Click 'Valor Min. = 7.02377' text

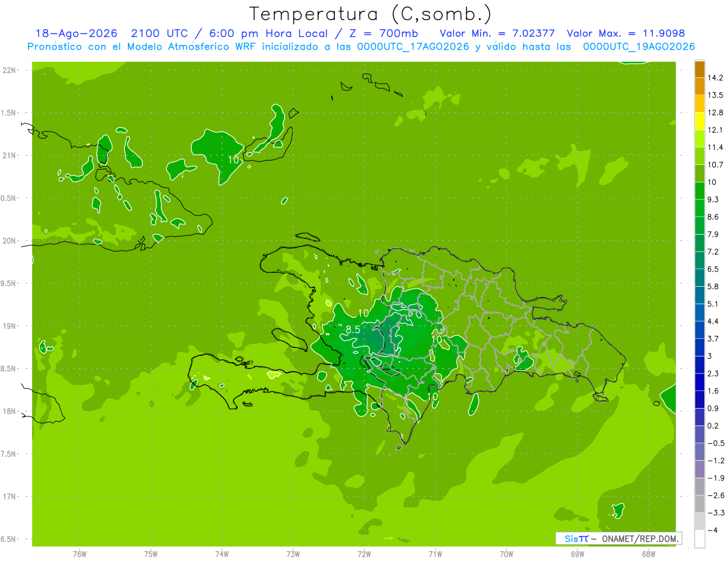[x=497, y=34]
